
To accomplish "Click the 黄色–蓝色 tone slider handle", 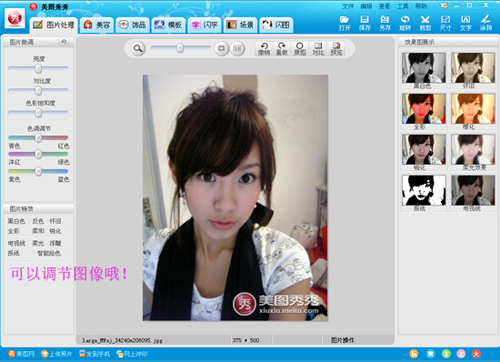I will [x=38, y=171].
